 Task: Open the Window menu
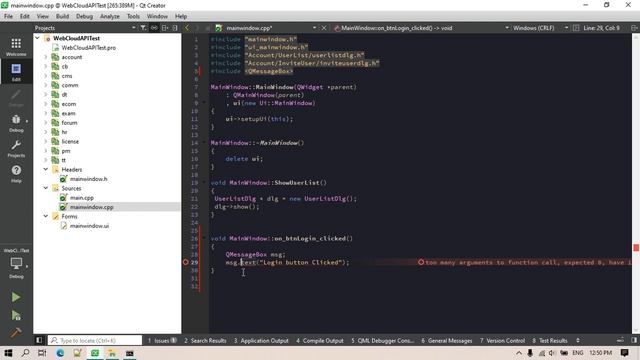click(x=157, y=16)
